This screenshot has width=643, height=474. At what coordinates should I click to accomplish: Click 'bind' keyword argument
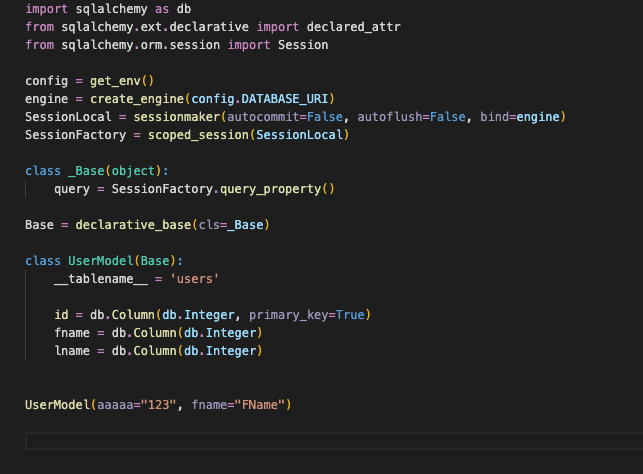(495, 117)
